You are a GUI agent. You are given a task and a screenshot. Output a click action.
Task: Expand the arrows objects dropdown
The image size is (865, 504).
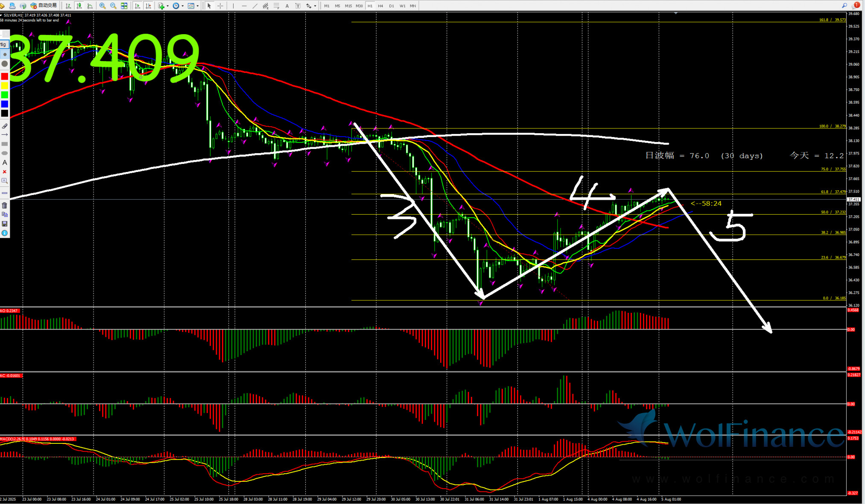click(x=315, y=6)
